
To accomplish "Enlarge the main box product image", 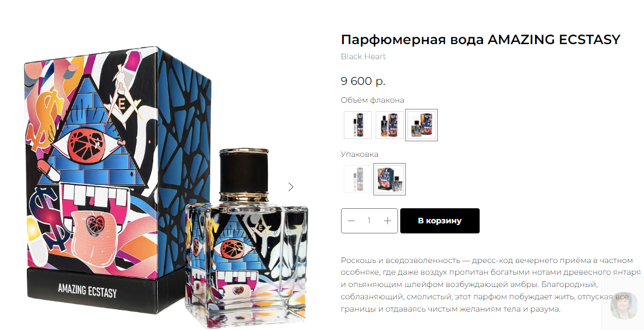I will coord(119,180).
